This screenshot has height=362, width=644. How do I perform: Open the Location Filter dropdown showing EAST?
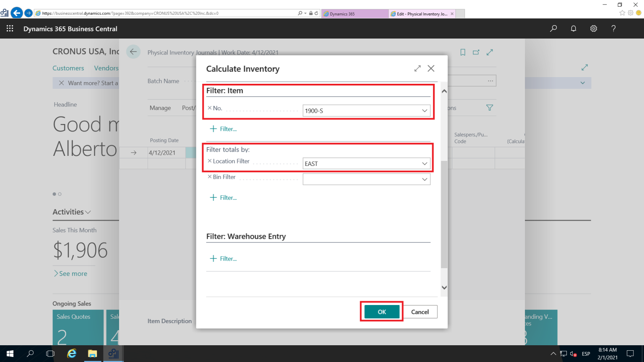point(425,163)
